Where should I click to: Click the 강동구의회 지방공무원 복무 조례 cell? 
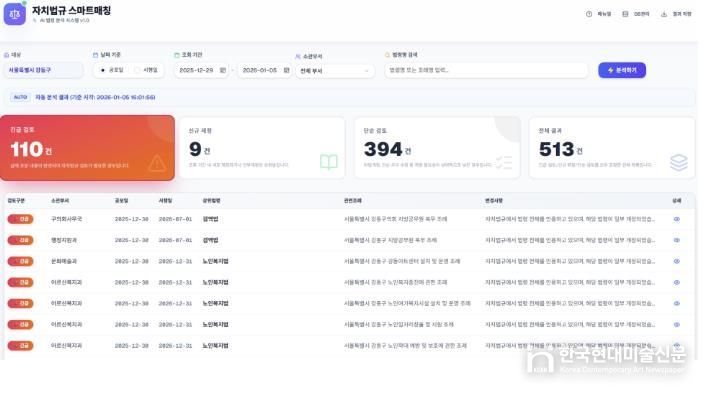pyautogui.click(x=396, y=219)
